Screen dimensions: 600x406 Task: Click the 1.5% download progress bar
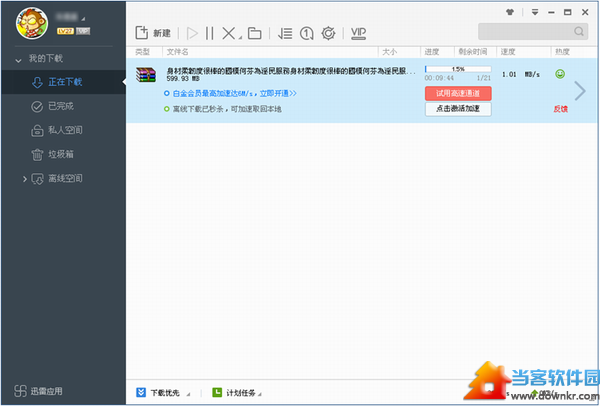(x=458, y=69)
